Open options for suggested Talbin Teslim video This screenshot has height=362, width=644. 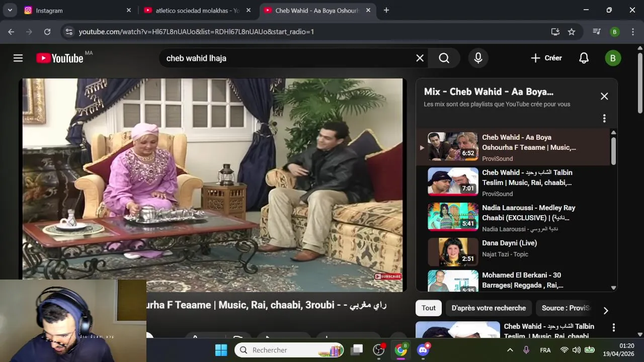click(613, 328)
